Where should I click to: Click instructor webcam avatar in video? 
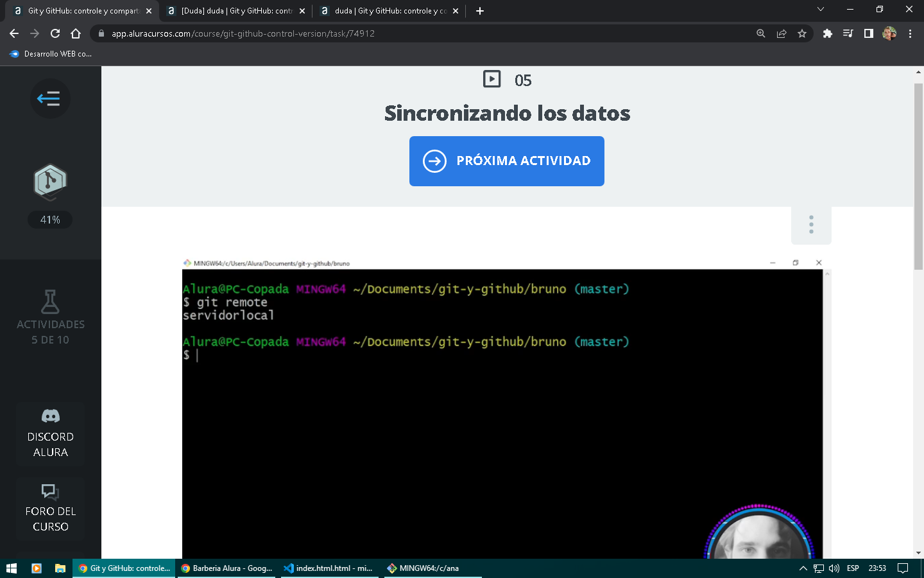pyautogui.click(x=759, y=532)
